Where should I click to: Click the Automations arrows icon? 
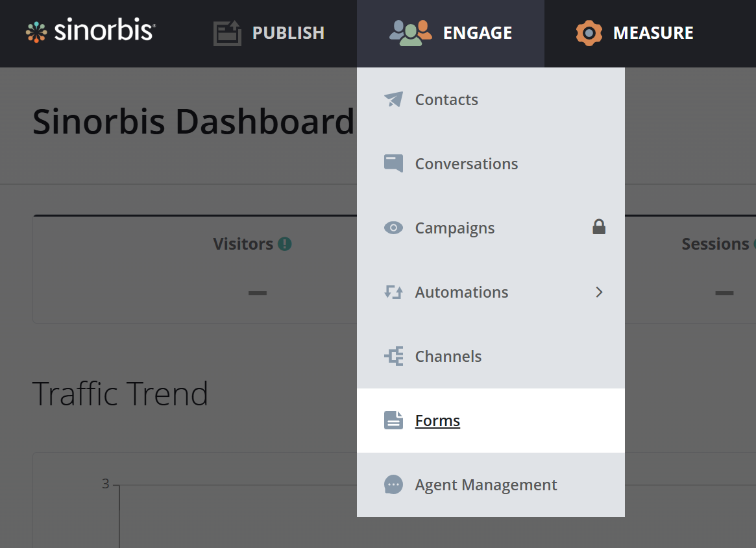393,292
